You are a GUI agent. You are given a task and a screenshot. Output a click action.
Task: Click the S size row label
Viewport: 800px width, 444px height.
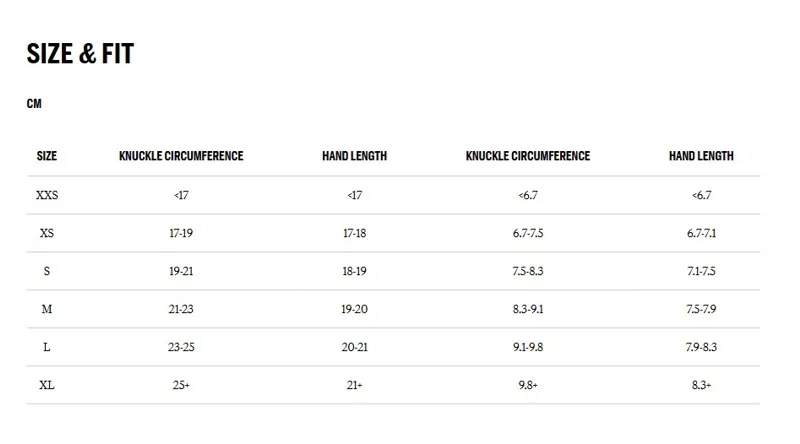tap(47, 271)
